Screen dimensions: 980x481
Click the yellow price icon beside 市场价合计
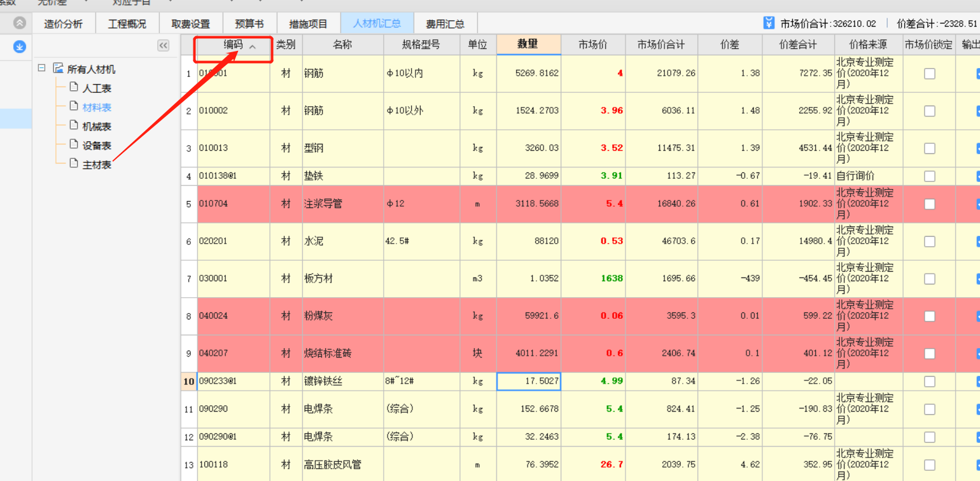[x=769, y=23]
